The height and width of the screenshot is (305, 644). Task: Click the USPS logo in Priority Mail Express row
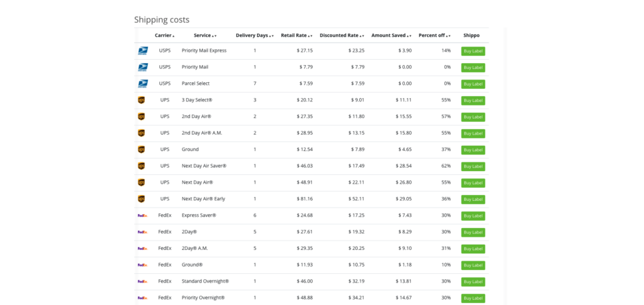[x=143, y=51]
